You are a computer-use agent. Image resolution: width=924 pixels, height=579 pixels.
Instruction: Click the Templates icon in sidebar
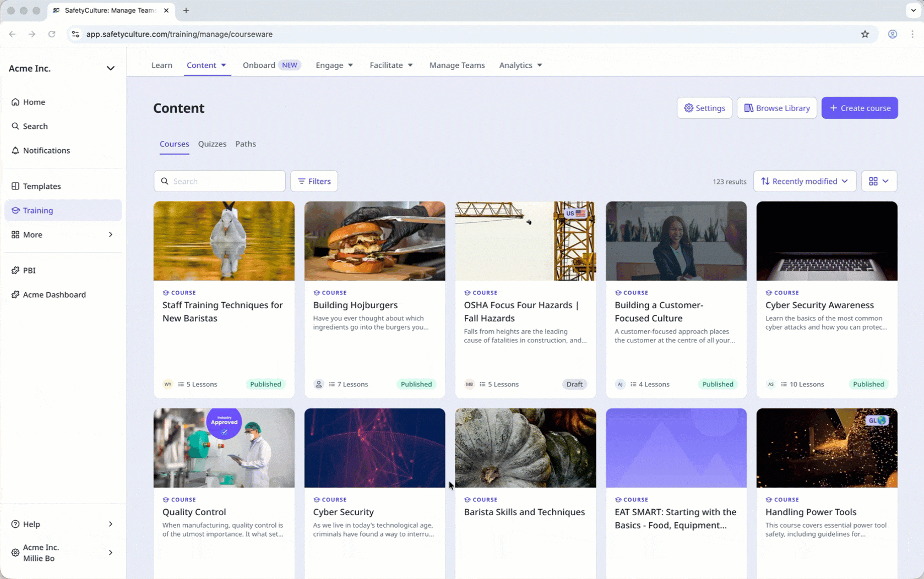click(15, 186)
